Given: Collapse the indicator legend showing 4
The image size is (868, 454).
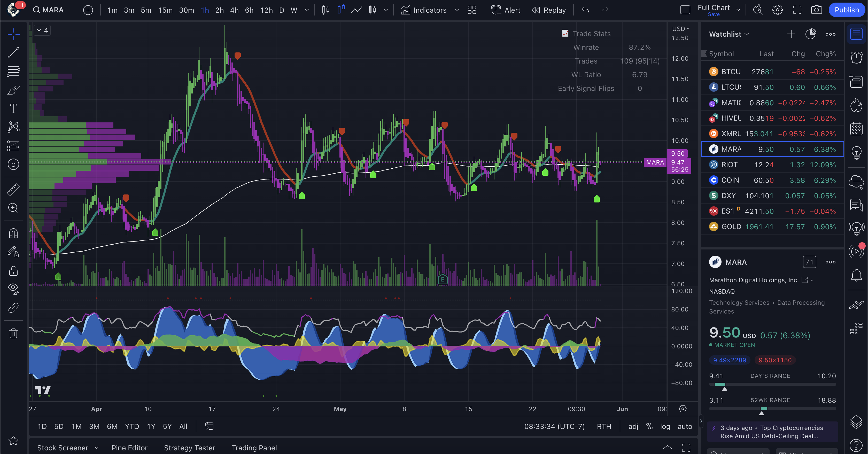Looking at the screenshot, I should 42,30.
